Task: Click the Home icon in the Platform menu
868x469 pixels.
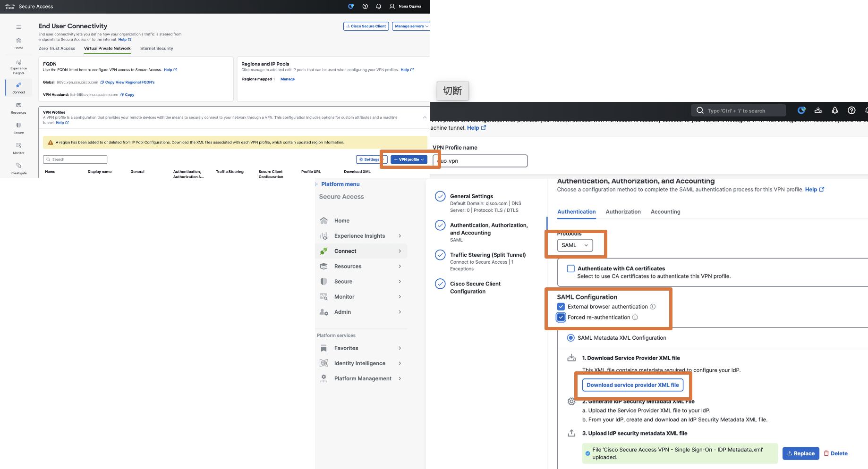Action: [323, 221]
